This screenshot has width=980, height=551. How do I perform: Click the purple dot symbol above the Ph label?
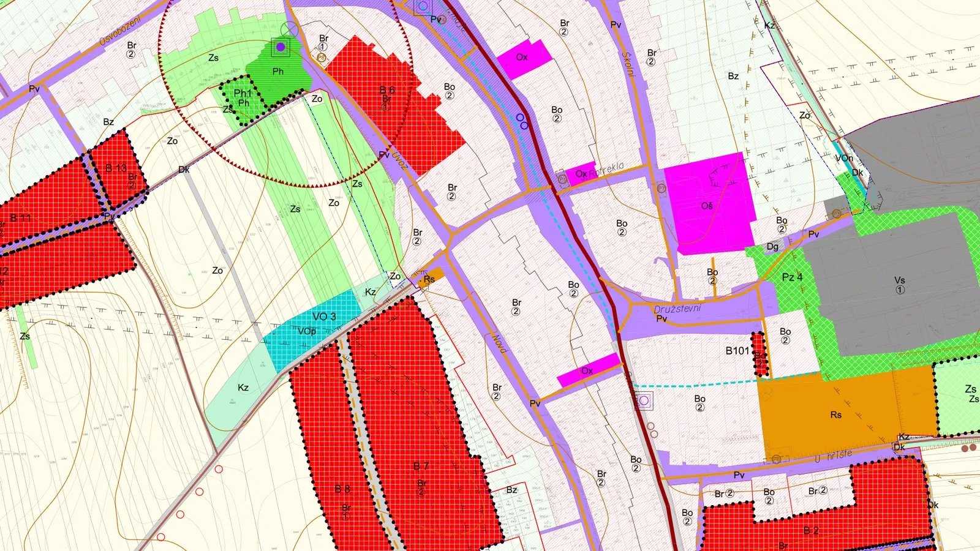281,47
